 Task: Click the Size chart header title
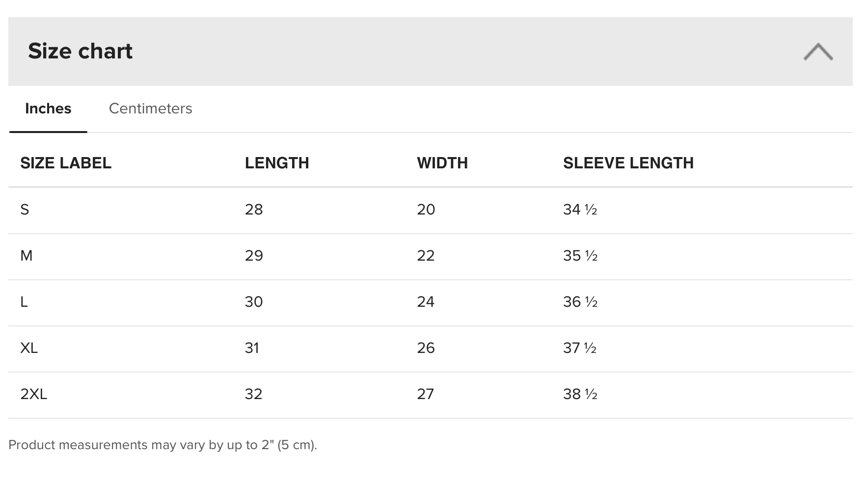tap(80, 51)
